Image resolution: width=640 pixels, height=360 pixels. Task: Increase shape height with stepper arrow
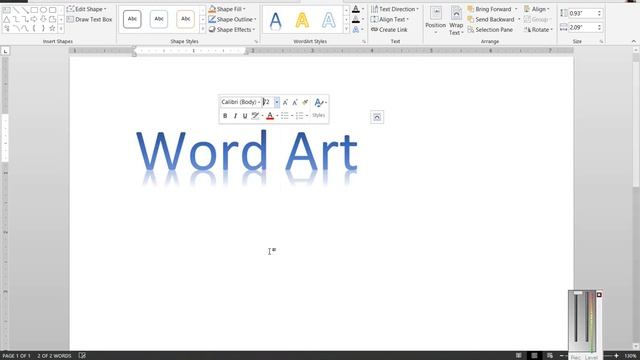coord(600,11)
